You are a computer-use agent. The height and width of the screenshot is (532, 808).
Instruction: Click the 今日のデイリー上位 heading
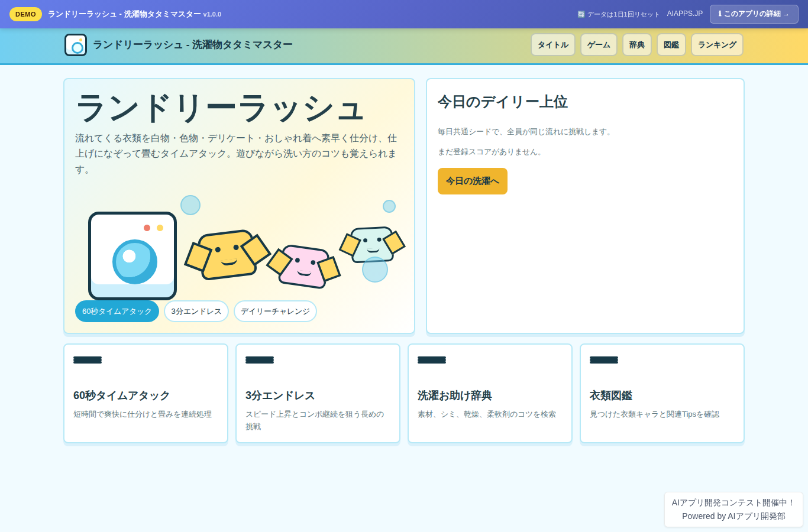pos(503,102)
